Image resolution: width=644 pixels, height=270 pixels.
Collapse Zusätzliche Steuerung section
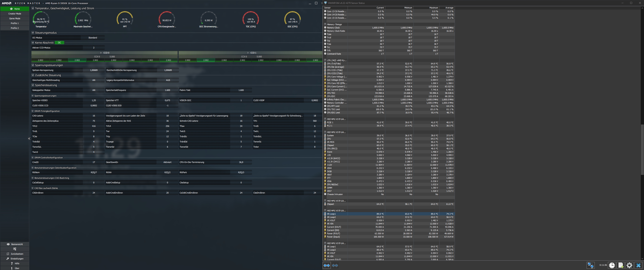click(x=33, y=75)
